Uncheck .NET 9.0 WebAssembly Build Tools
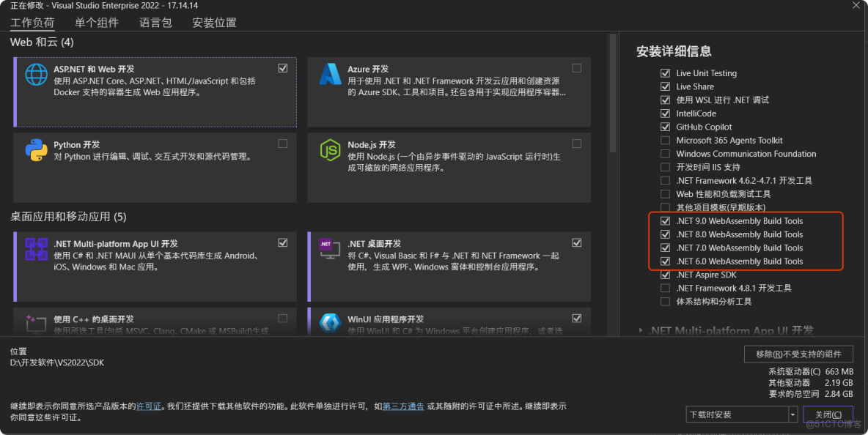This screenshot has height=435, width=868. point(665,220)
